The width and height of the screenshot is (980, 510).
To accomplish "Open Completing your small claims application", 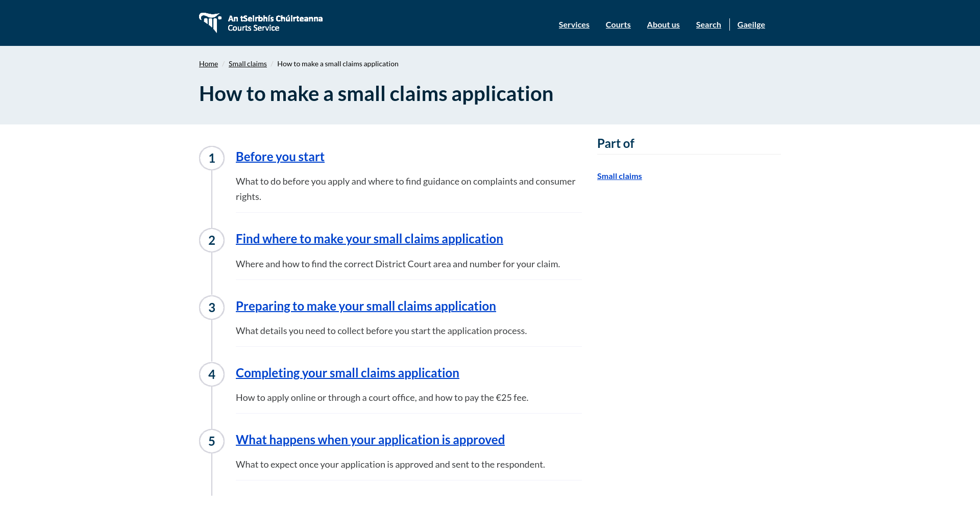I will coord(348,373).
